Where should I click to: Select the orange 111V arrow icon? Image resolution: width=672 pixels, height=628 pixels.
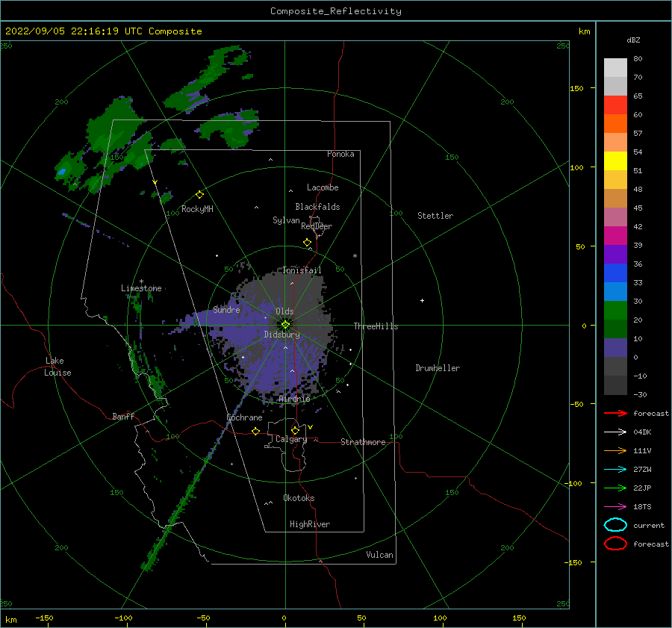[615, 450]
